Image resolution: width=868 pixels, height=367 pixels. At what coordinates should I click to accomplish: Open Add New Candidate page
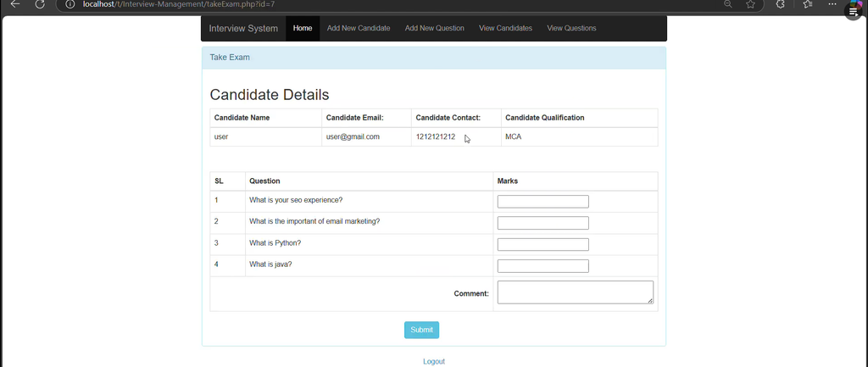coord(359,28)
